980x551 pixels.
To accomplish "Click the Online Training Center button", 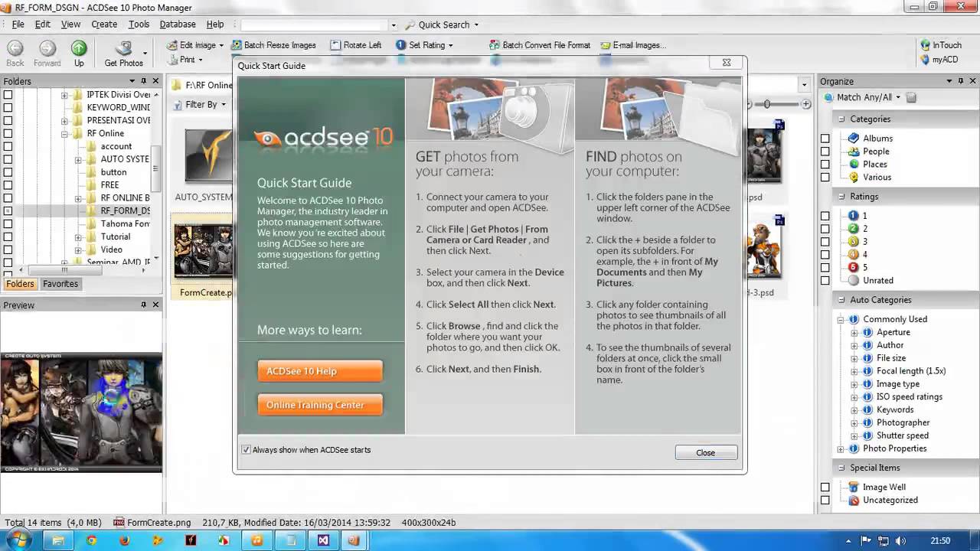I will point(320,405).
